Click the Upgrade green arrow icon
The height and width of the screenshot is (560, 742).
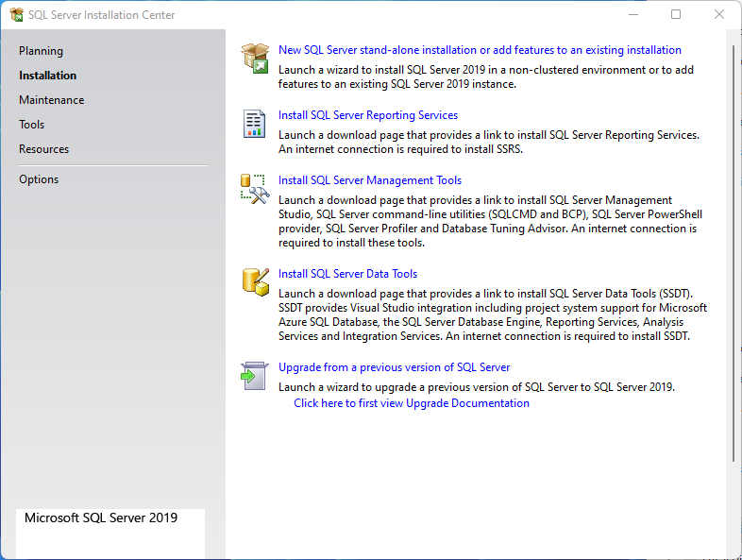pyautogui.click(x=255, y=376)
